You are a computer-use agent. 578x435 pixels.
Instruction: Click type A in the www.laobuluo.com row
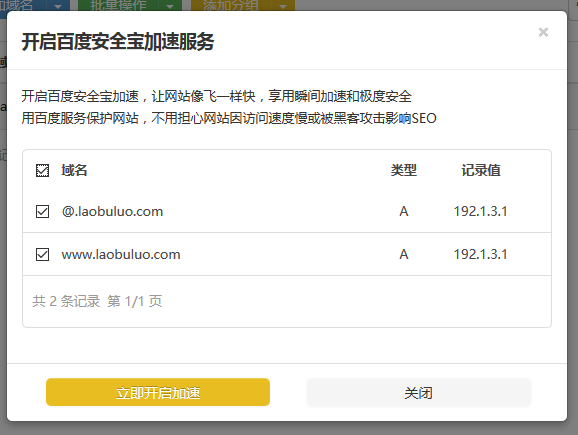click(x=404, y=254)
